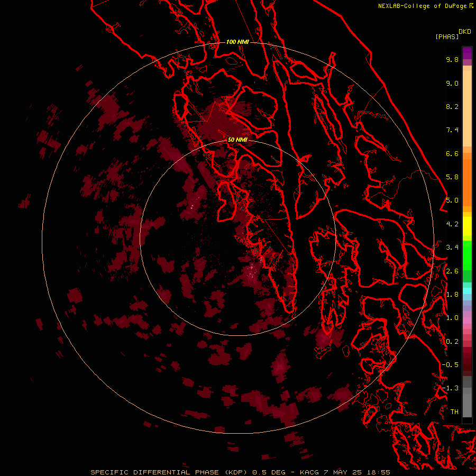Click the 9.8 scale value
This screenshot has width=476, height=476.
point(452,59)
